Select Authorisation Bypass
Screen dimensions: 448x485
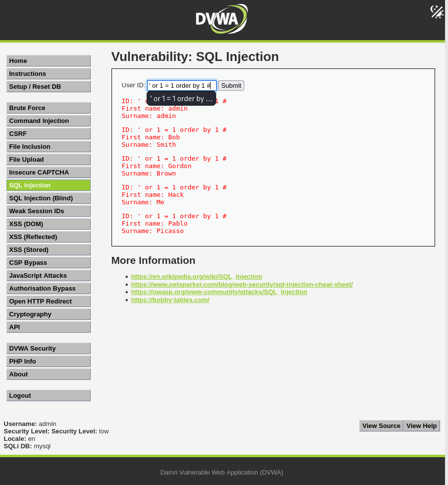49,288
